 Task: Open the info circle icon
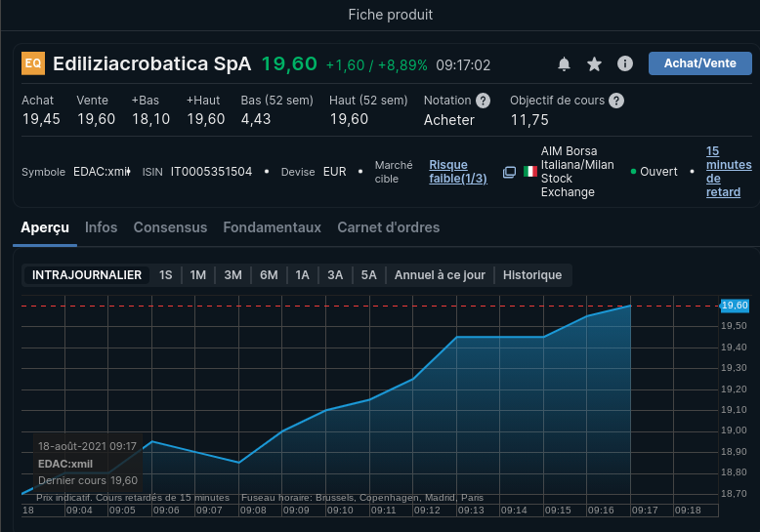[625, 63]
